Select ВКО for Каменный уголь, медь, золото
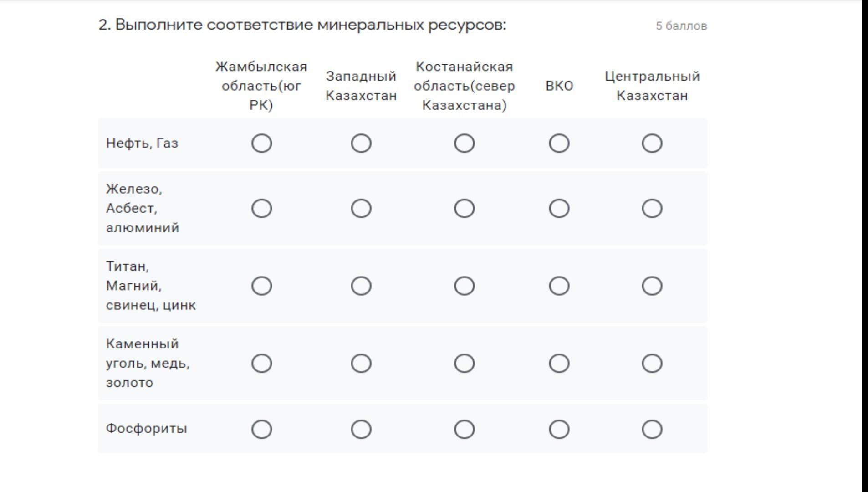 tap(559, 364)
